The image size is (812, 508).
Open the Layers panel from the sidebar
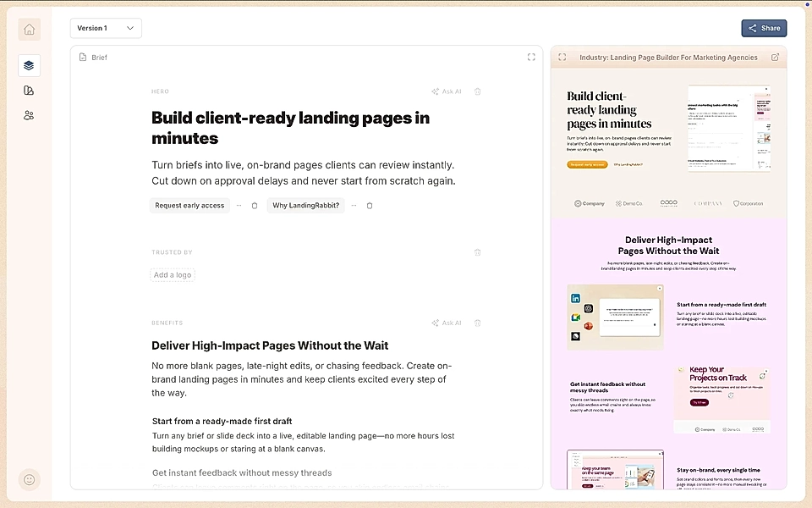click(29, 65)
